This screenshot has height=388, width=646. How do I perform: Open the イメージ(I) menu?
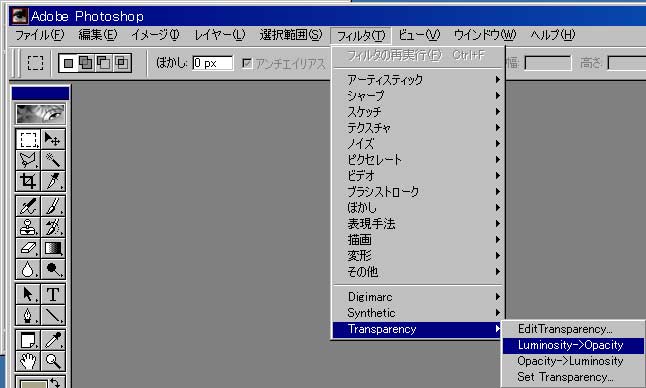click(155, 35)
